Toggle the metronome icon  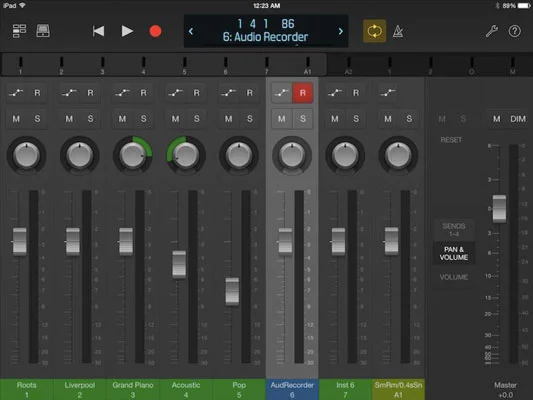point(398,31)
